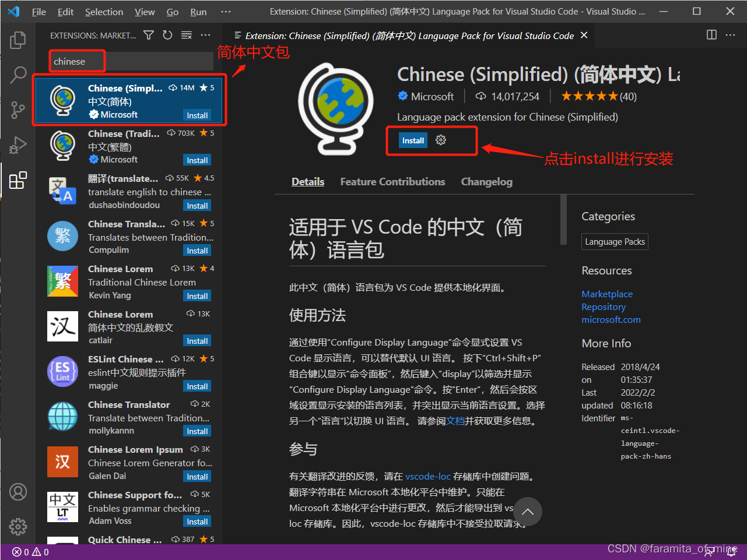Install Chinese Lorem by Kevin Yang
This screenshot has height=560, width=747.
[x=197, y=296]
